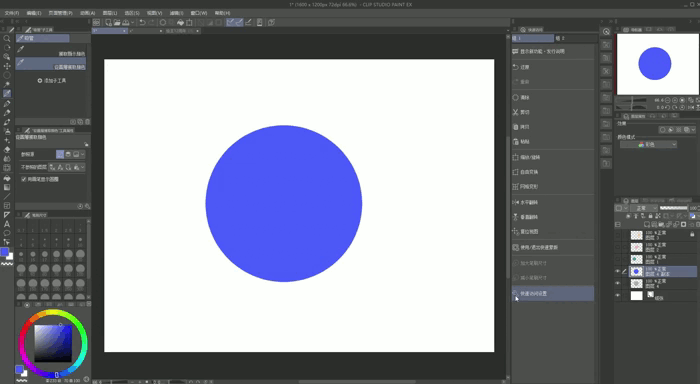Click 剪切 cut in Quick Access panel
Image resolution: width=700 pixels, height=384 pixels.
tap(553, 112)
